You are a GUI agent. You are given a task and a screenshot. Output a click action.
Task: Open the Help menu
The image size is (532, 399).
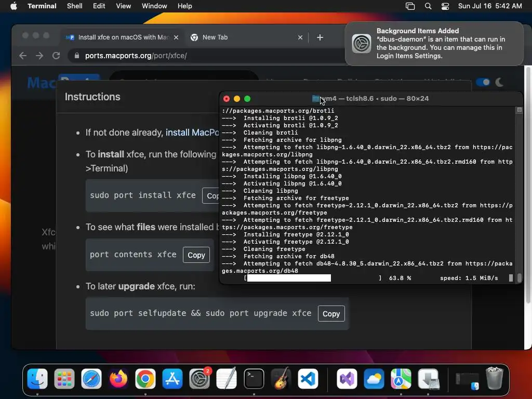(x=185, y=6)
